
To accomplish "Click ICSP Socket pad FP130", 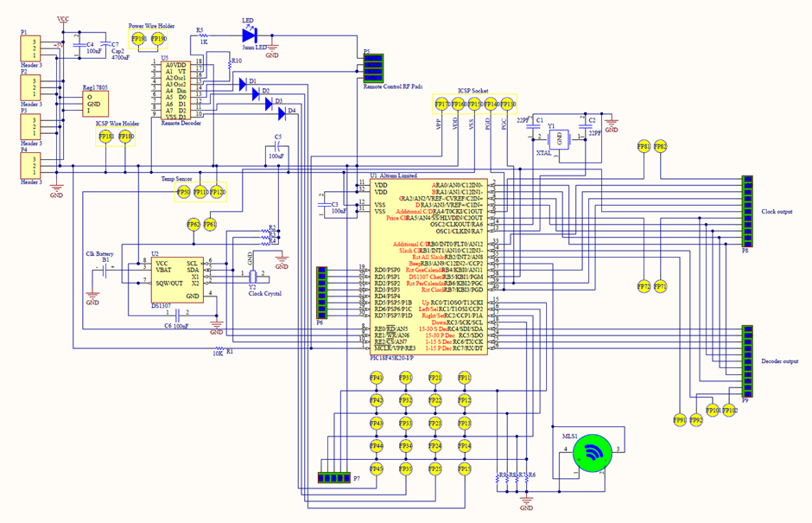I will point(508,105).
